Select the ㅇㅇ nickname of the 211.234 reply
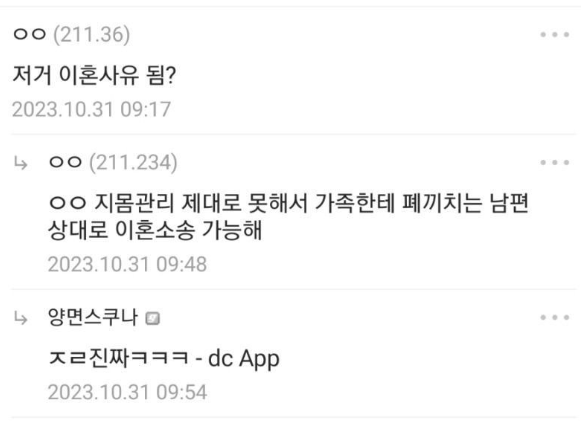 (x=65, y=162)
